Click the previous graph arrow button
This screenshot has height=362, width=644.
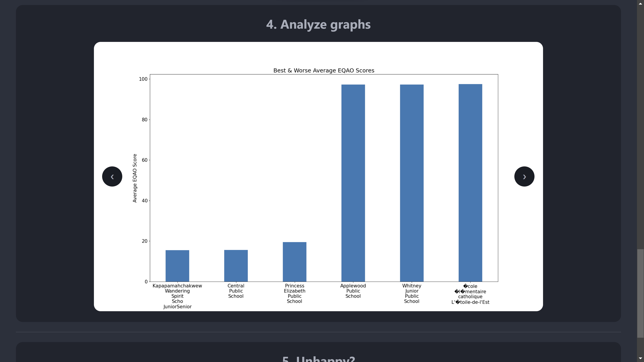[x=112, y=176]
